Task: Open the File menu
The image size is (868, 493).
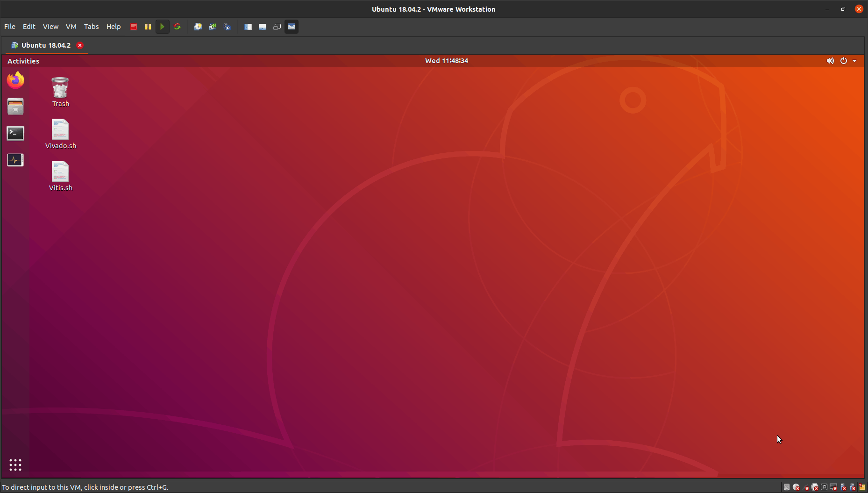Action: (10, 27)
